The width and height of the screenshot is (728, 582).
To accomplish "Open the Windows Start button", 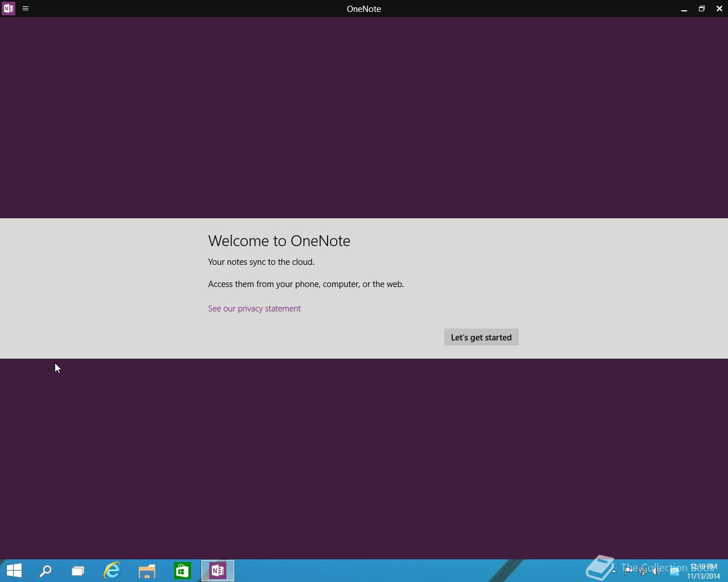I will coord(14,571).
